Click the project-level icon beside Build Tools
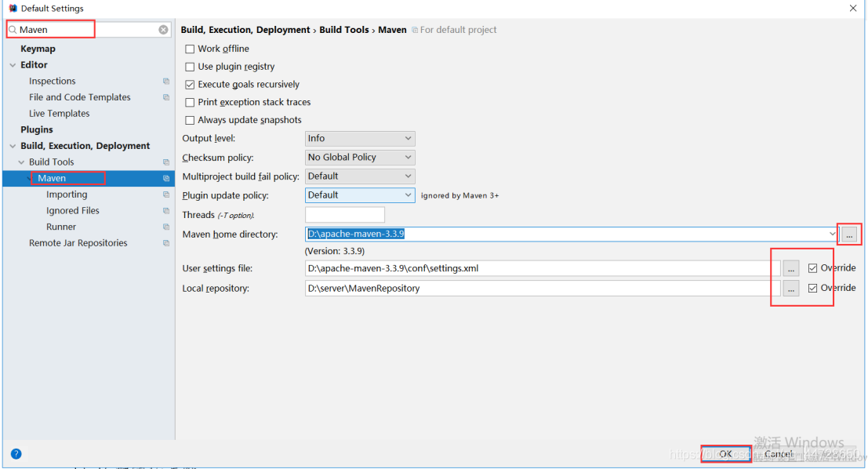The image size is (868, 469). click(x=166, y=162)
